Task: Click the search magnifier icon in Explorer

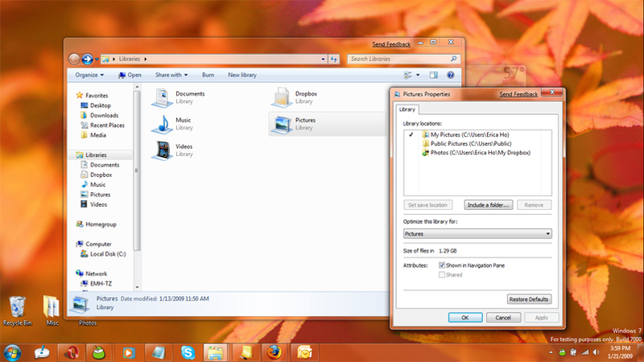Action: (x=453, y=59)
